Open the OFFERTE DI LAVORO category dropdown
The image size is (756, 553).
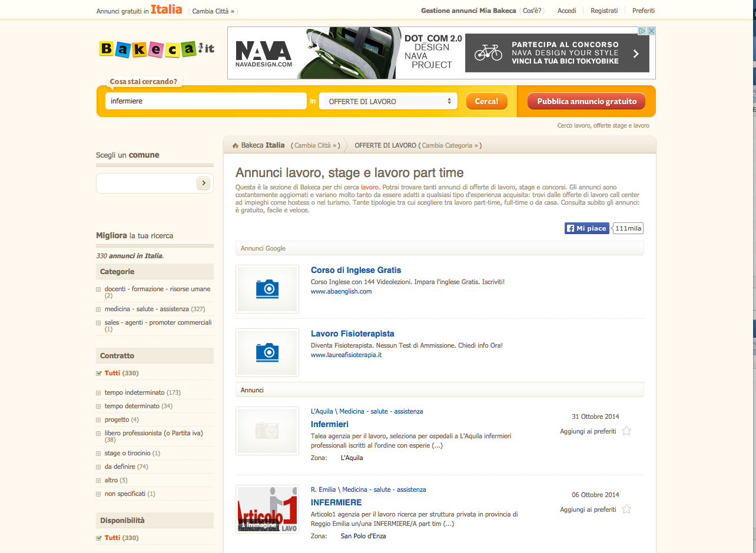pos(388,101)
